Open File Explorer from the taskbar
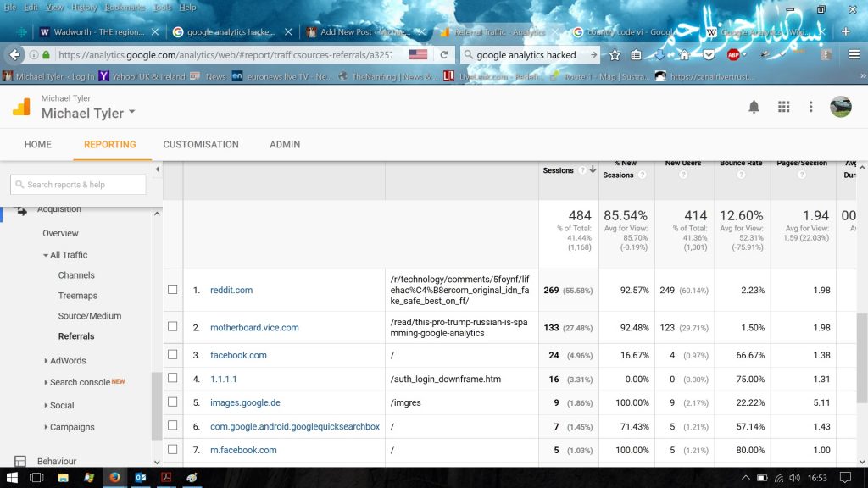Viewport: 868px width, 488px height. 63,478
